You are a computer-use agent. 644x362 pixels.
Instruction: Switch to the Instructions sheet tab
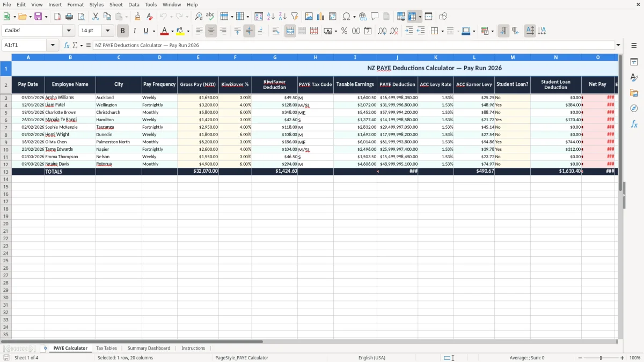tap(193, 348)
